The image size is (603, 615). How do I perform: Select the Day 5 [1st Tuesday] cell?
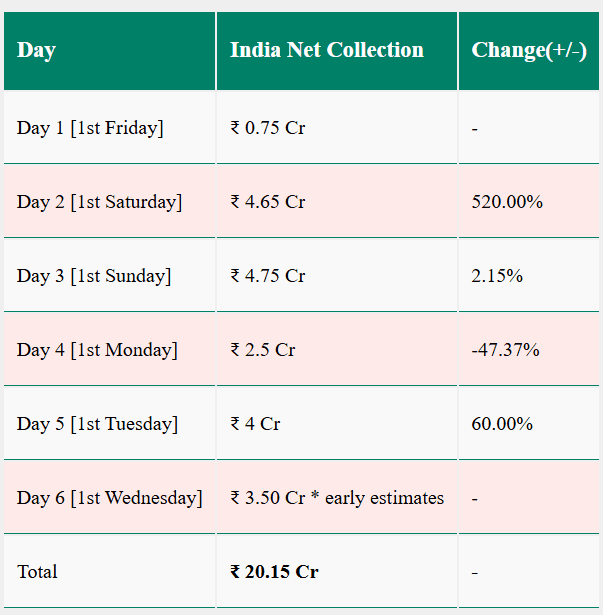(97, 424)
